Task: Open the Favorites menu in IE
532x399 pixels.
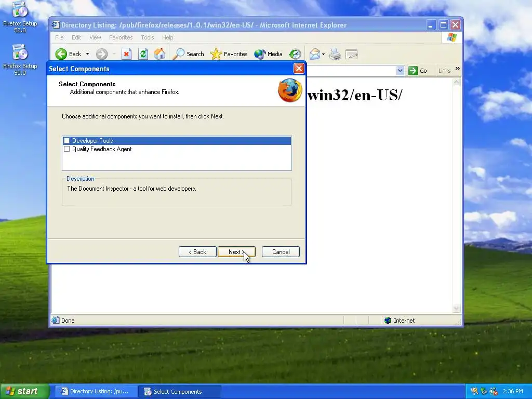Action: (121, 37)
